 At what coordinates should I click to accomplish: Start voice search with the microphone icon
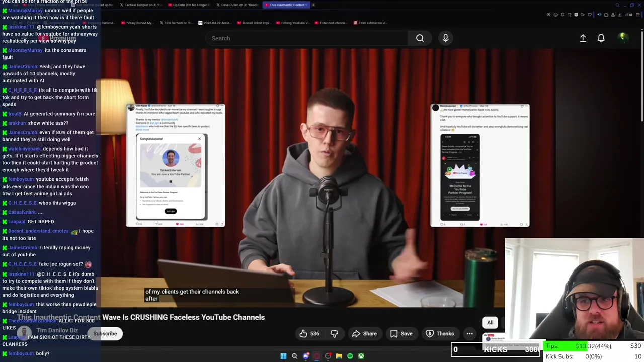[x=445, y=38]
